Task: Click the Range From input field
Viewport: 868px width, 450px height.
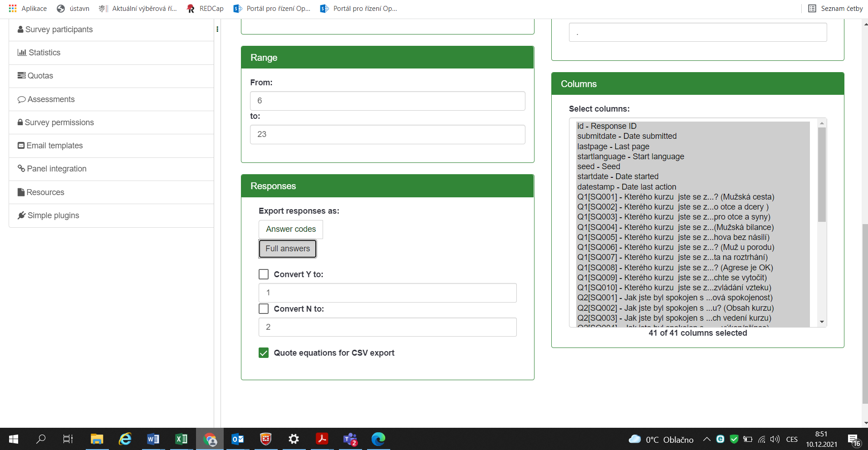Action: tap(387, 101)
